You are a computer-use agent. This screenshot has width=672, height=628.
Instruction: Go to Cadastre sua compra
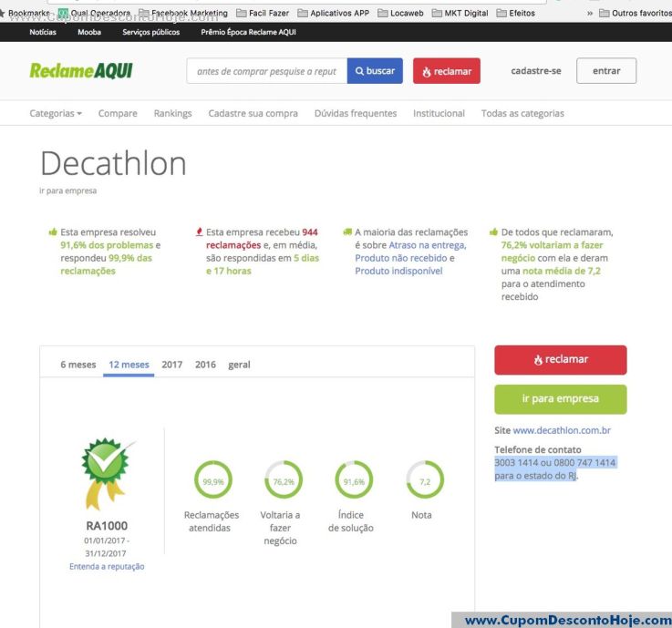[x=253, y=114]
